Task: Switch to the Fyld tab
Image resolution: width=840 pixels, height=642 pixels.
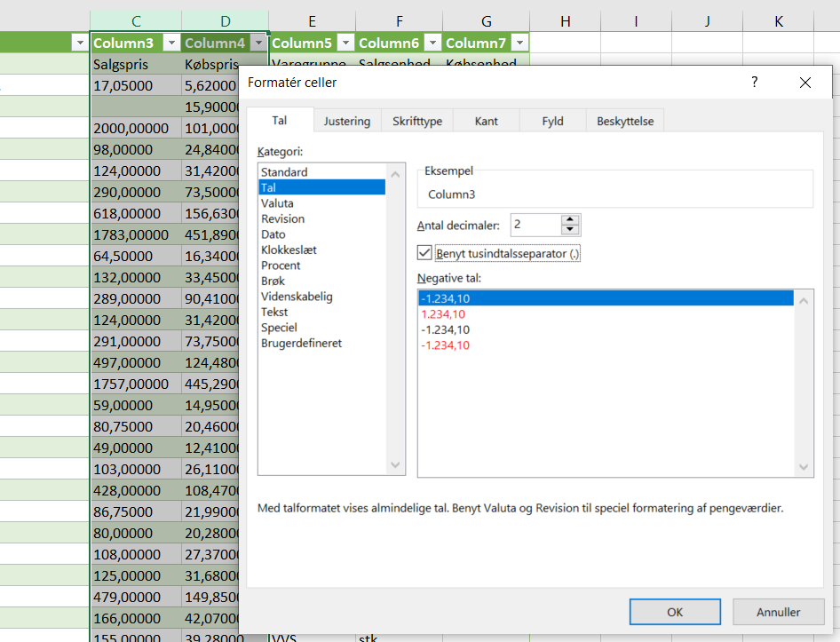Action: tap(551, 120)
